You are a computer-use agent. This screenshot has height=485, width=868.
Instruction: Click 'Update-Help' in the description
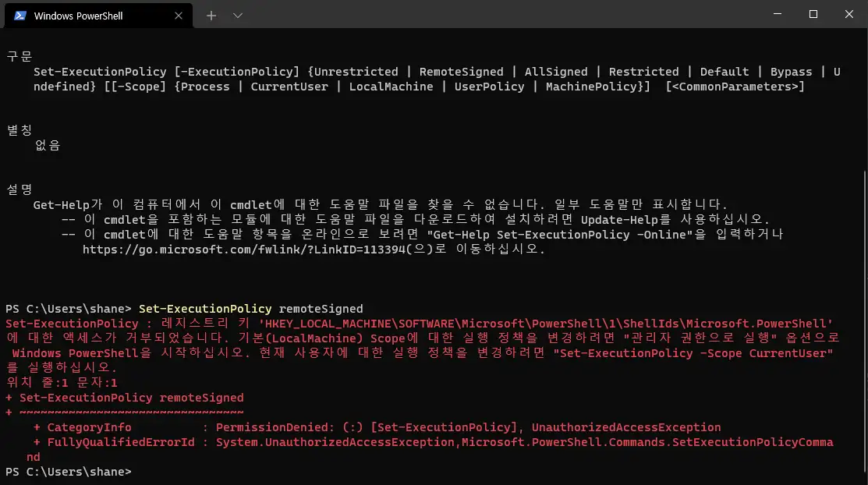pos(619,219)
